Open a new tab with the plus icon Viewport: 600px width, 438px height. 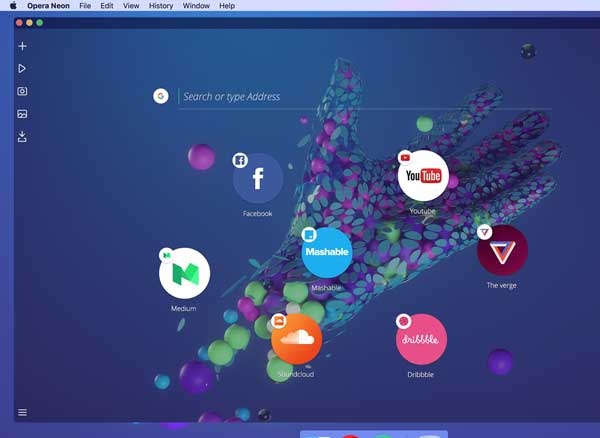[23, 46]
